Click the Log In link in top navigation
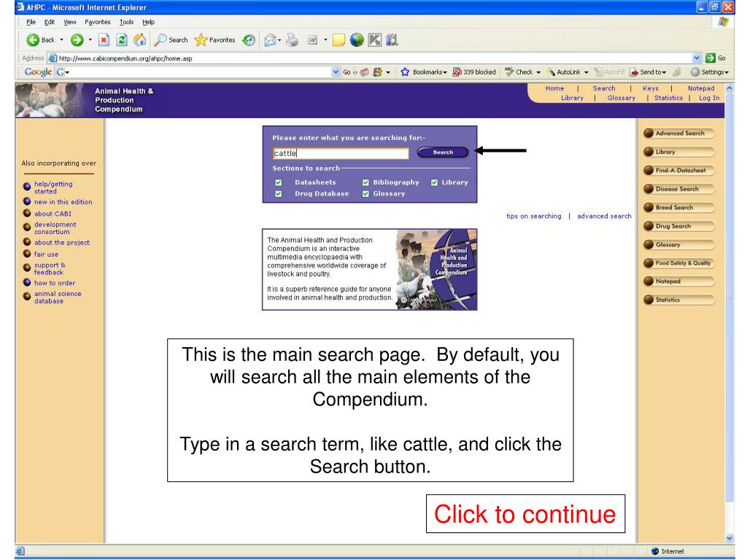747x560 pixels. point(709,98)
